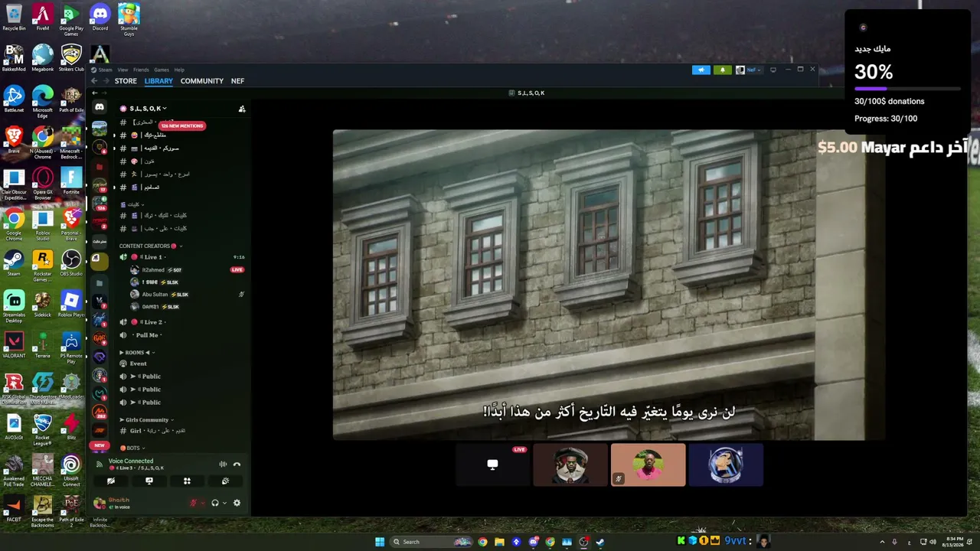Select the LIVE screen share tile
Viewport: 980px width, 551px height.
[x=492, y=465]
